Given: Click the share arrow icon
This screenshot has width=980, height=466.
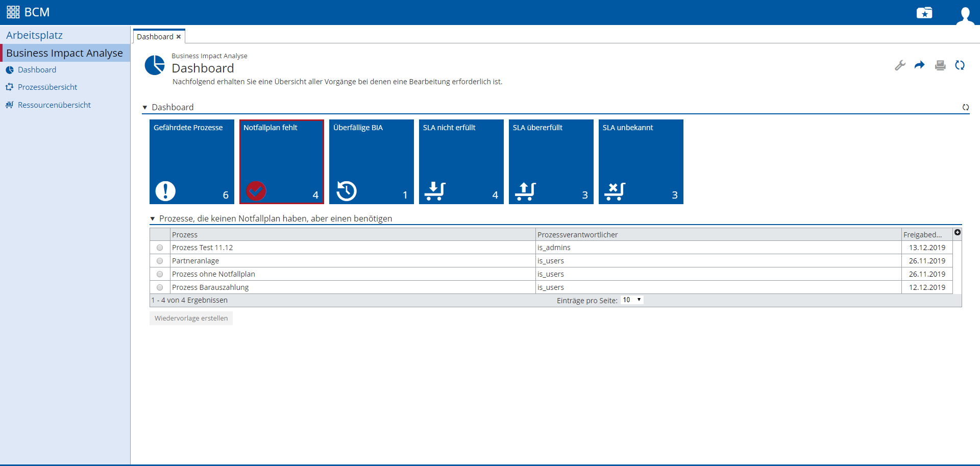Looking at the screenshot, I should pyautogui.click(x=919, y=65).
